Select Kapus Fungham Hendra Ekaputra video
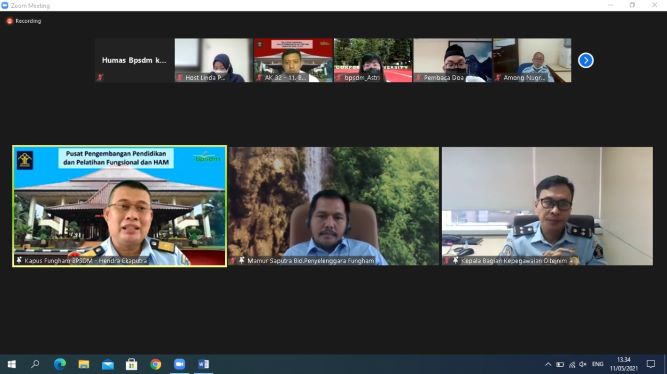This screenshot has width=667, height=374. coord(120,206)
